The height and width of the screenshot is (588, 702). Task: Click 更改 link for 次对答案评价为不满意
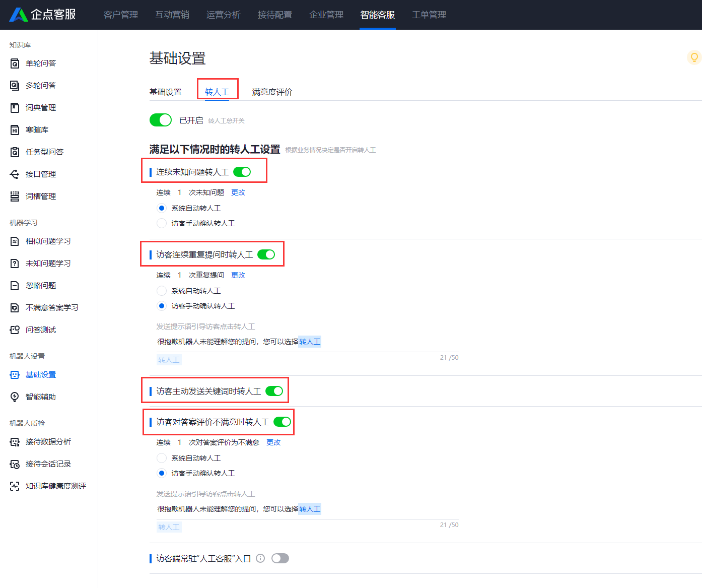[273, 442]
